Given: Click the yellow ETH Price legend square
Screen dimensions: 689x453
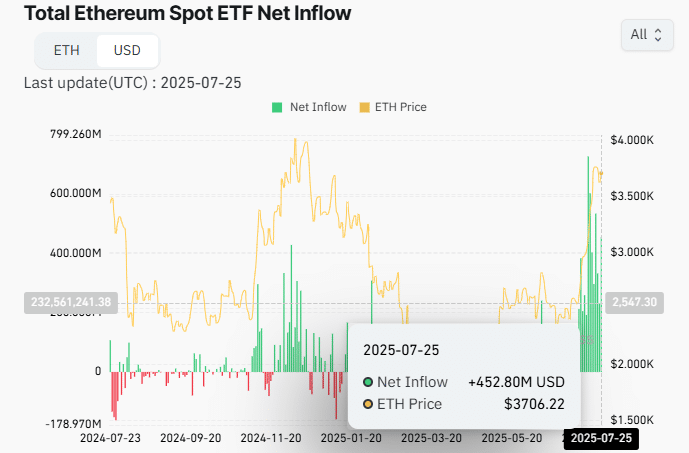Looking at the screenshot, I should point(364,107).
